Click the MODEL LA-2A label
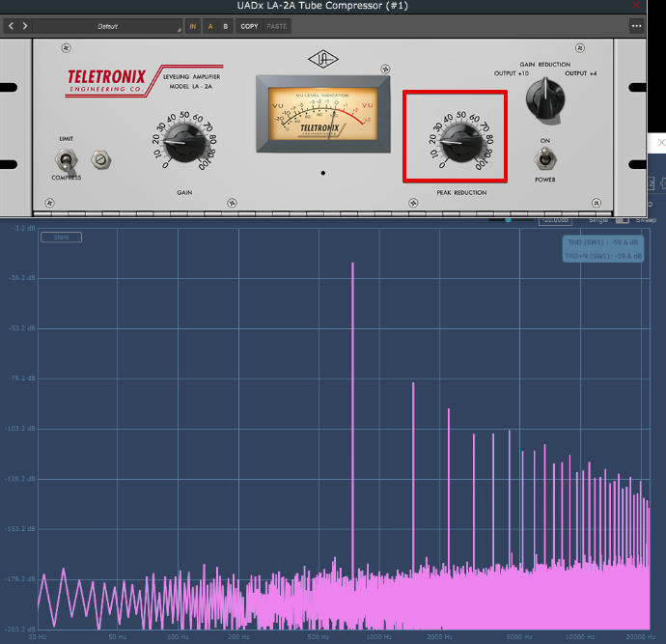Screen dimensions: 666x644 click(x=191, y=86)
